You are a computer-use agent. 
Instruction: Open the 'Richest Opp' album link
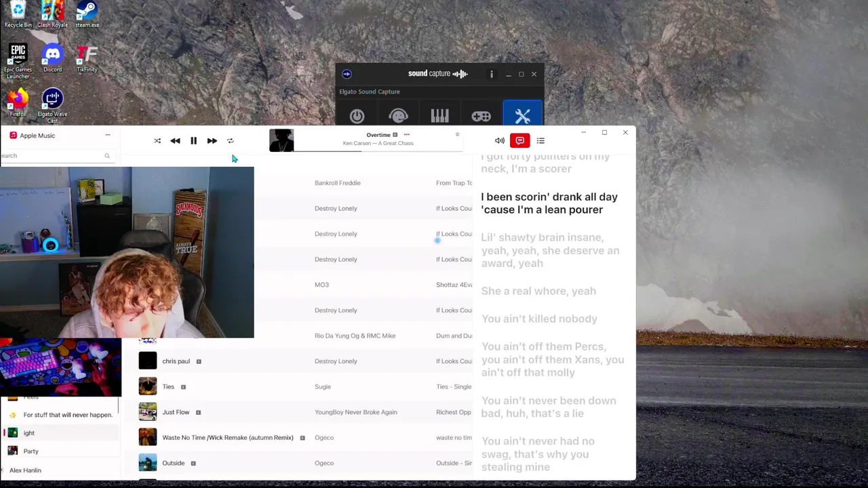(x=454, y=412)
